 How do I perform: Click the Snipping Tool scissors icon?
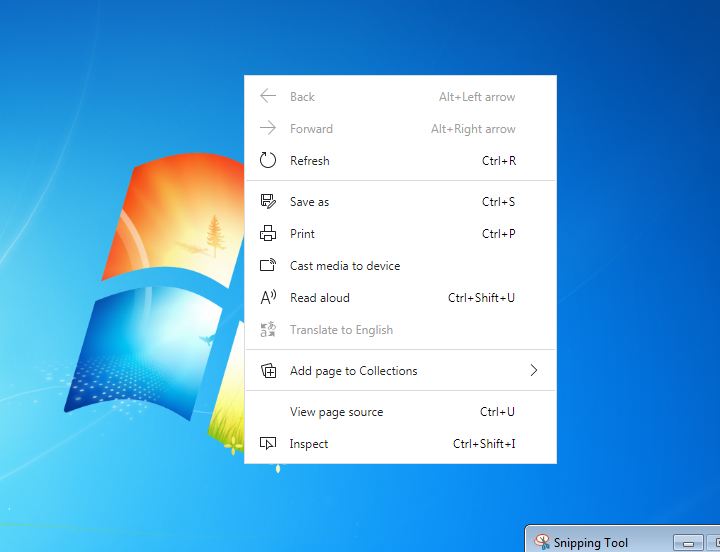tap(542, 542)
